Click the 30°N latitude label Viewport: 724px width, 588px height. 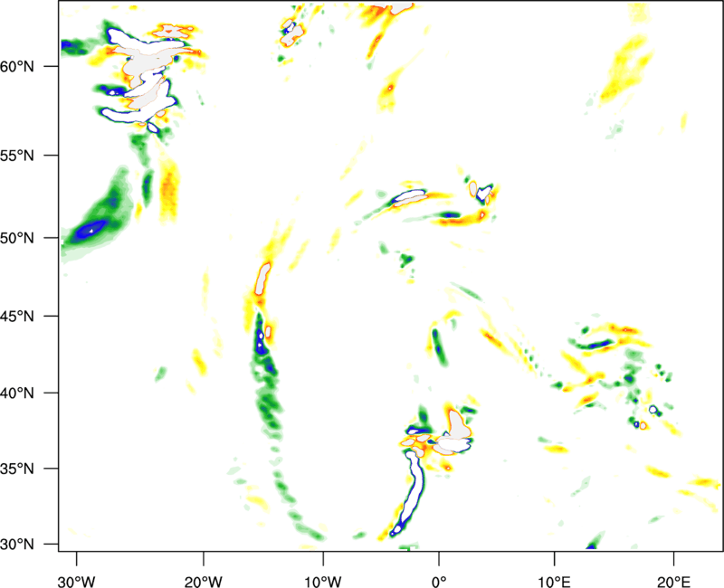(17, 545)
